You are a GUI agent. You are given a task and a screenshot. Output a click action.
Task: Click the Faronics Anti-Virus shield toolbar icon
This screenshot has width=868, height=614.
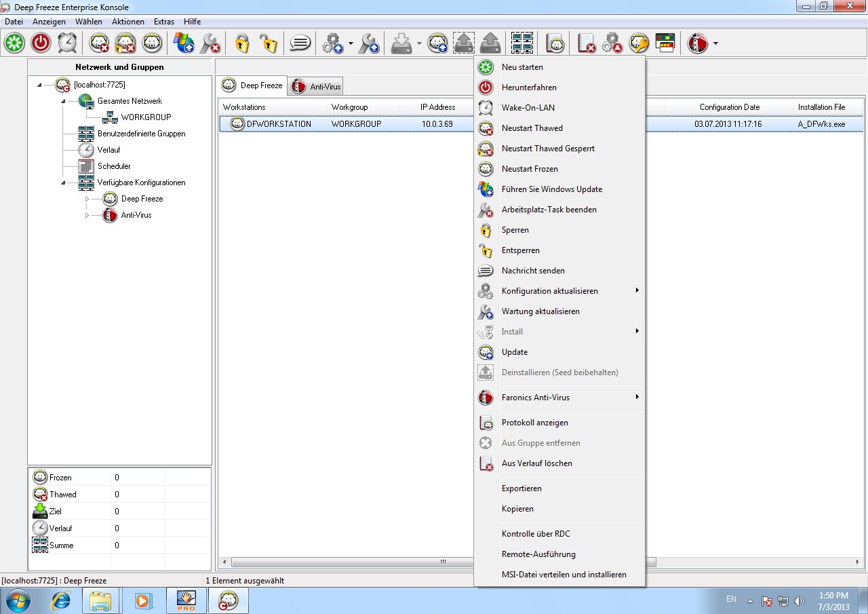pyautogui.click(x=698, y=43)
